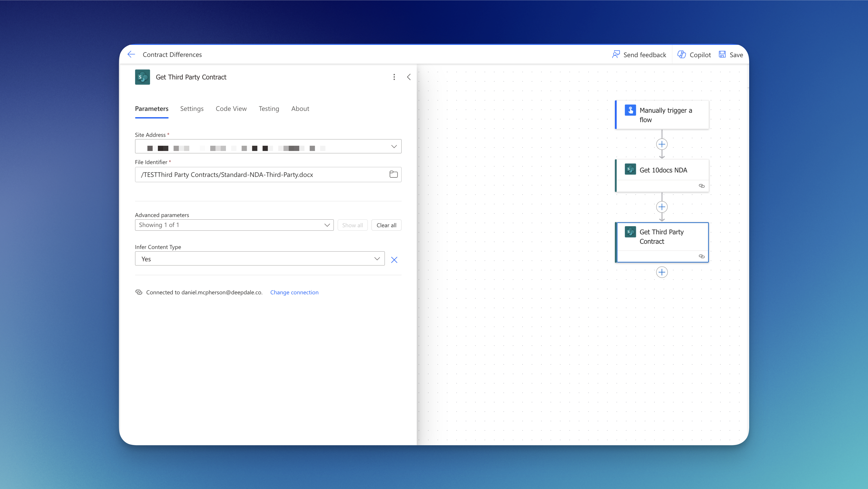
Task: Click the Save button in the header
Action: point(731,55)
